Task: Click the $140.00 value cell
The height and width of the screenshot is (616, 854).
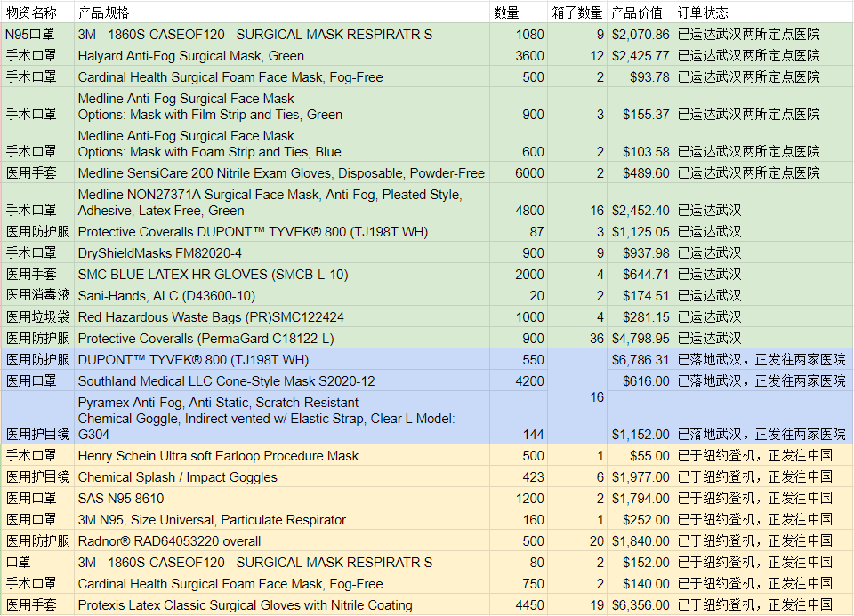Action: coord(640,583)
